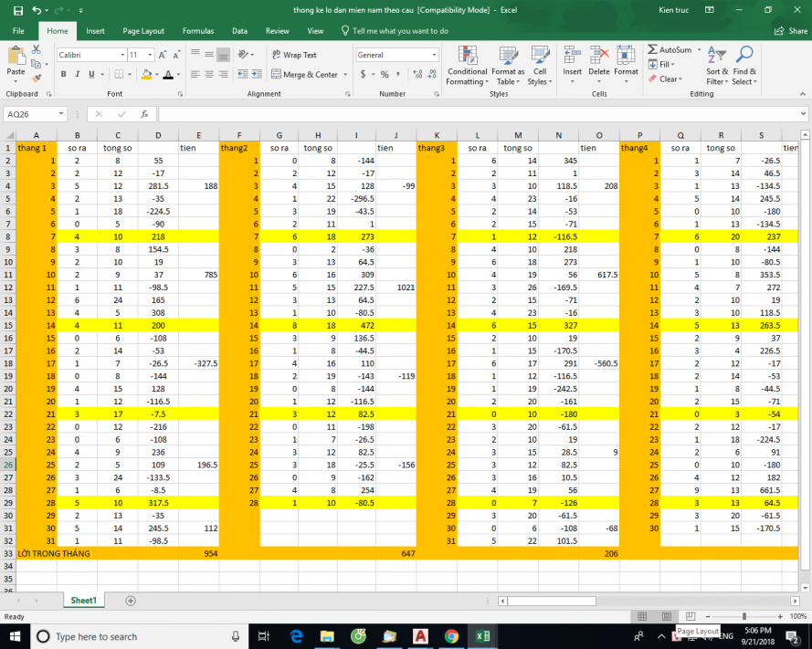Open Google Chrome from the taskbar

pos(451,636)
